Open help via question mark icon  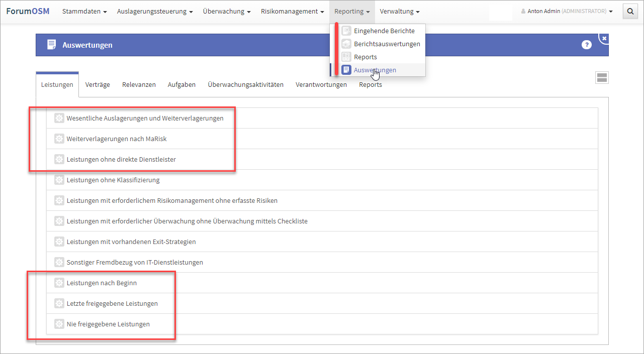tap(586, 45)
